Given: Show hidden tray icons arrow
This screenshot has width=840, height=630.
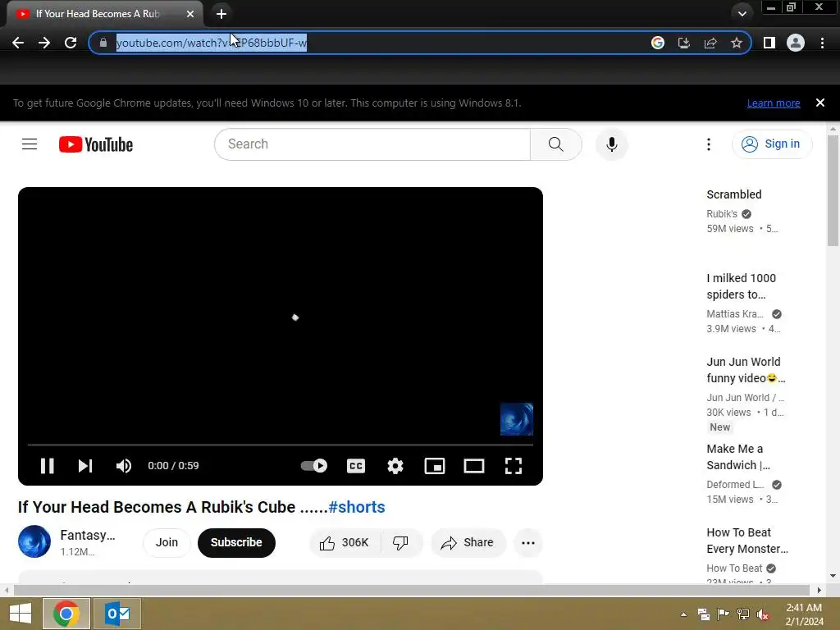Looking at the screenshot, I should (683, 614).
